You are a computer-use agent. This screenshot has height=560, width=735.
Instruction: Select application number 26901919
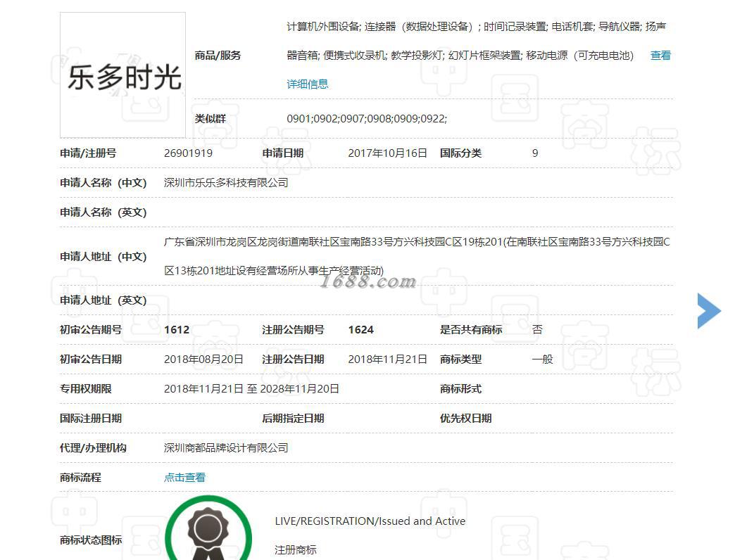click(188, 153)
